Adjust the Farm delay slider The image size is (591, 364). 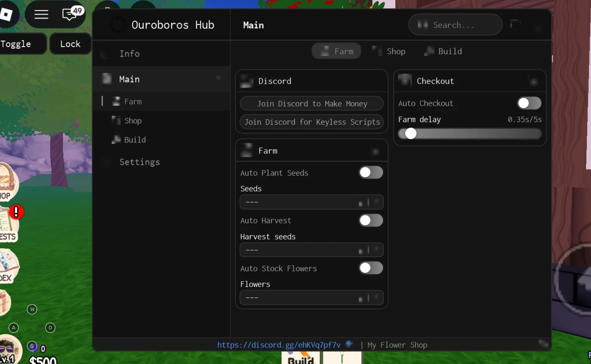tap(470, 134)
